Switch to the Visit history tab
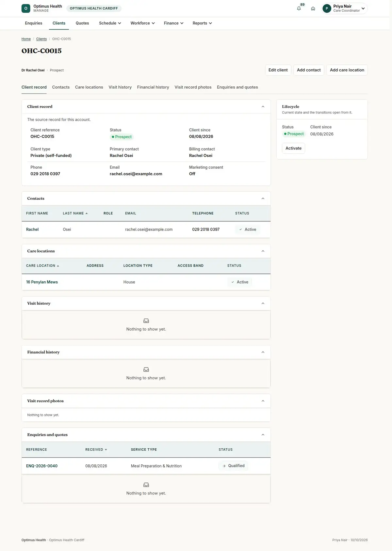 [x=120, y=87]
